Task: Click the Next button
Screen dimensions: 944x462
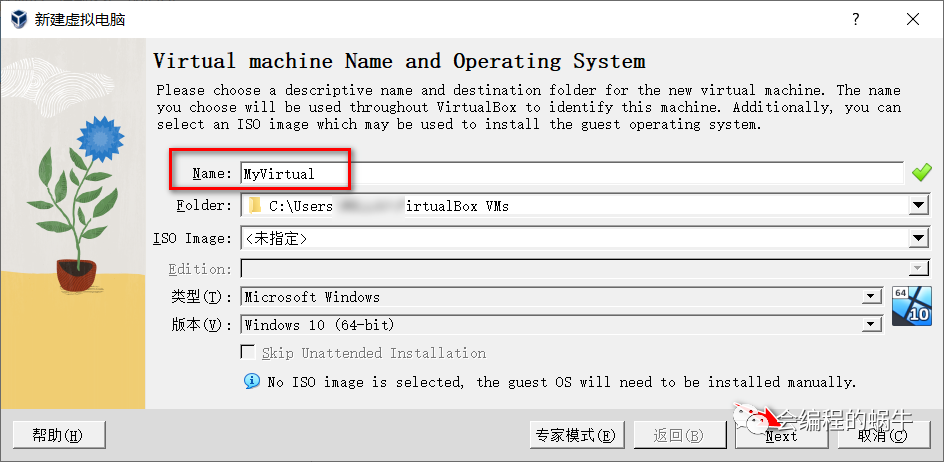Action: pyautogui.click(x=781, y=435)
